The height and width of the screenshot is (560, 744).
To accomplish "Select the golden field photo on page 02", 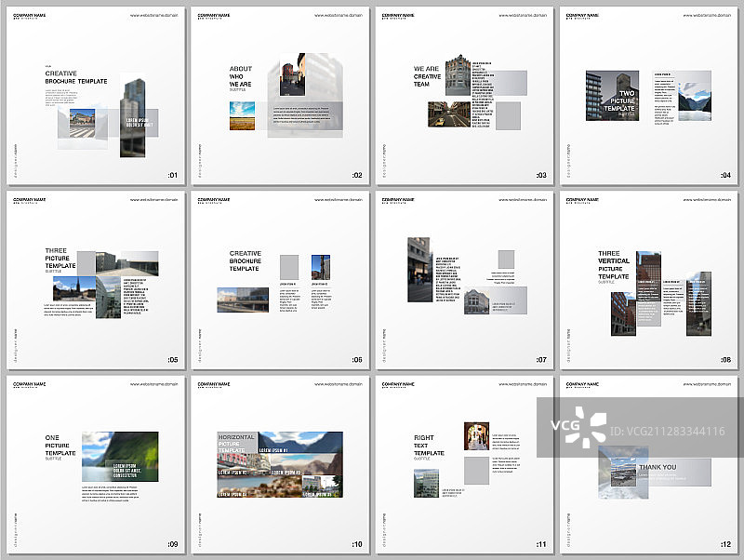I will (242, 115).
